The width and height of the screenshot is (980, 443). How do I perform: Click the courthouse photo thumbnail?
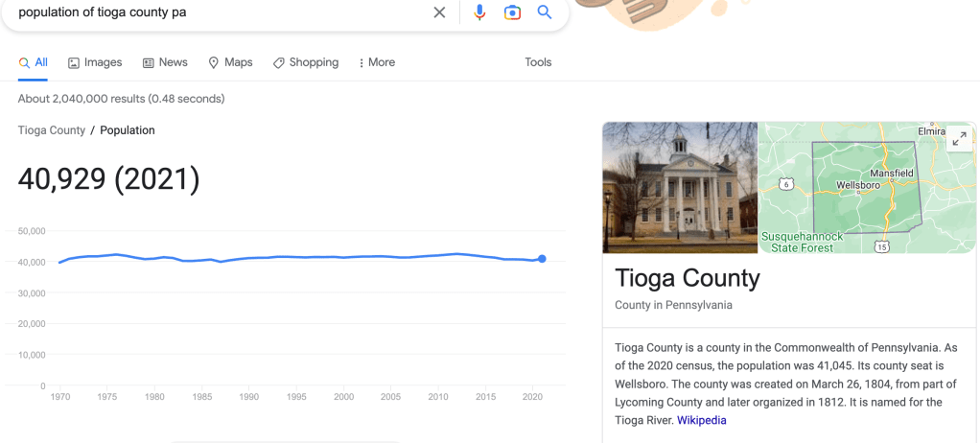point(680,187)
